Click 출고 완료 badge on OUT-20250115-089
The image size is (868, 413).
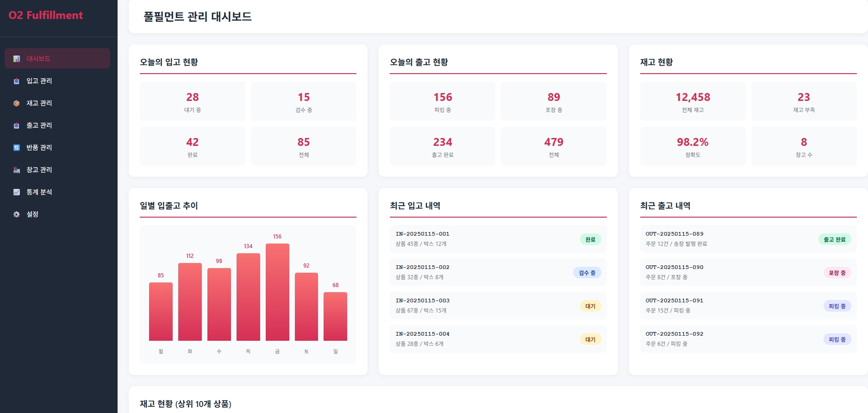(x=834, y=239)
